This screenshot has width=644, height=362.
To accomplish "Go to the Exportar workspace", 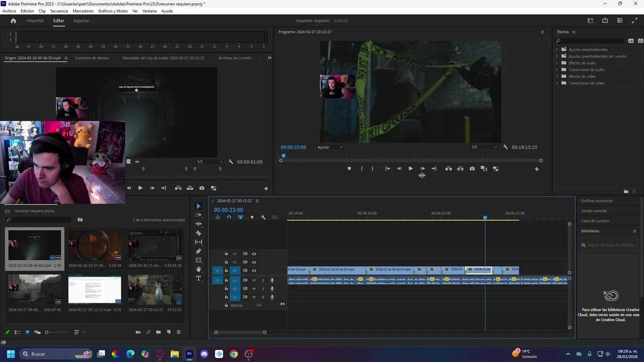I will click(x=81, y=21).
